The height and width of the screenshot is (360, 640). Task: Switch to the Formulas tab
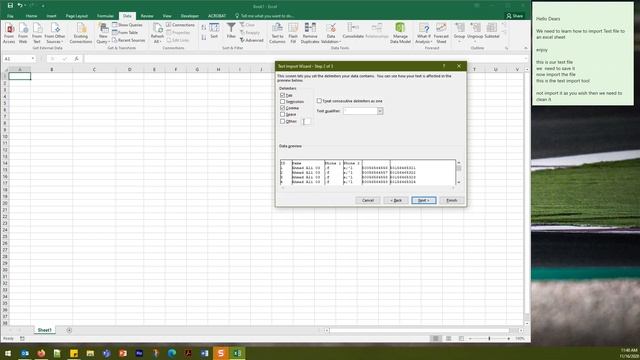coord(105,16)
